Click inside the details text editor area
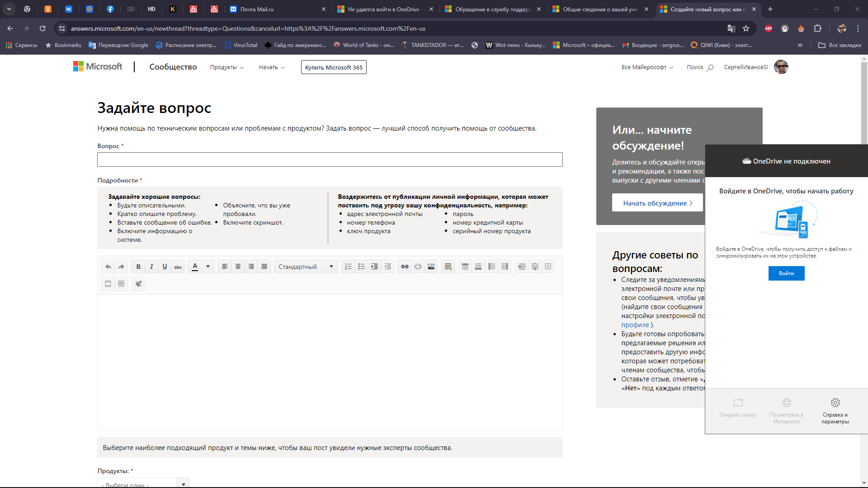The height and width of the screenshot is (488, 868). click(x=330, y=362)
